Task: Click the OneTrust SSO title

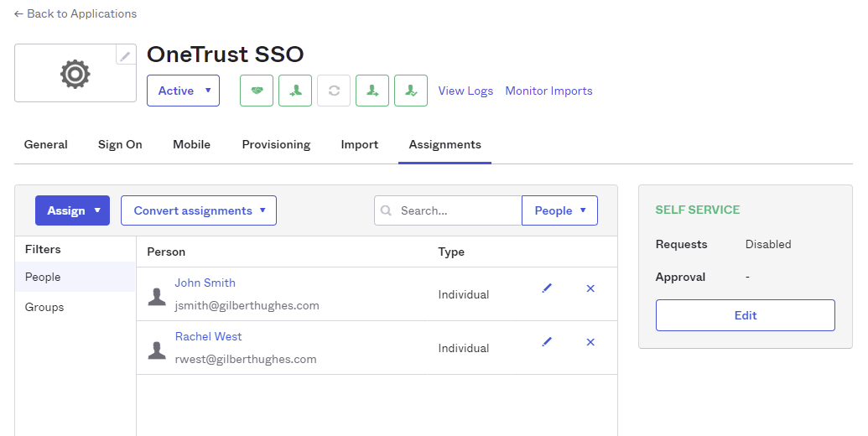Action: [226, 54]
